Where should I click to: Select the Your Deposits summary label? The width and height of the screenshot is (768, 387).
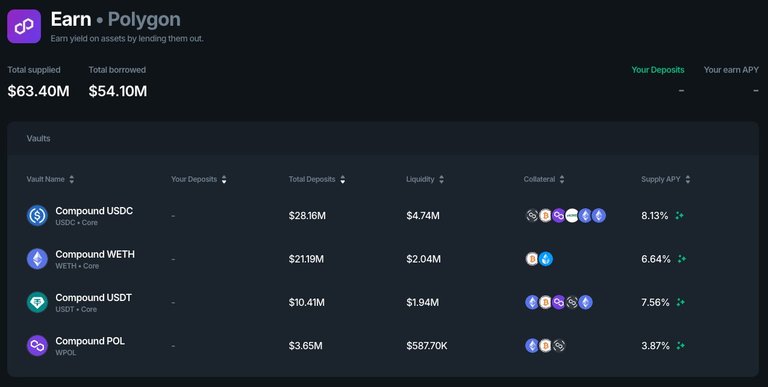[658, 70]
